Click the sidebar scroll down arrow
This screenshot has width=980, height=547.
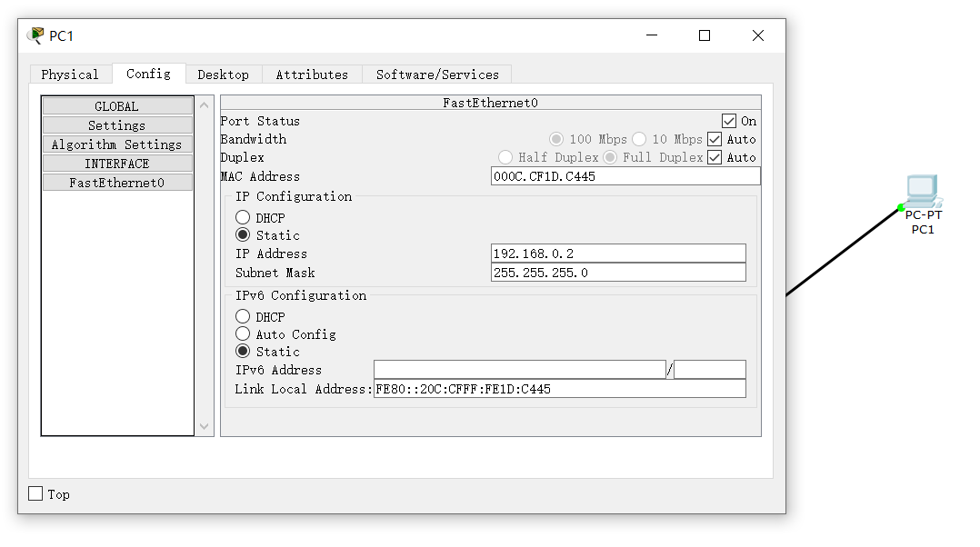click(204, 426)
